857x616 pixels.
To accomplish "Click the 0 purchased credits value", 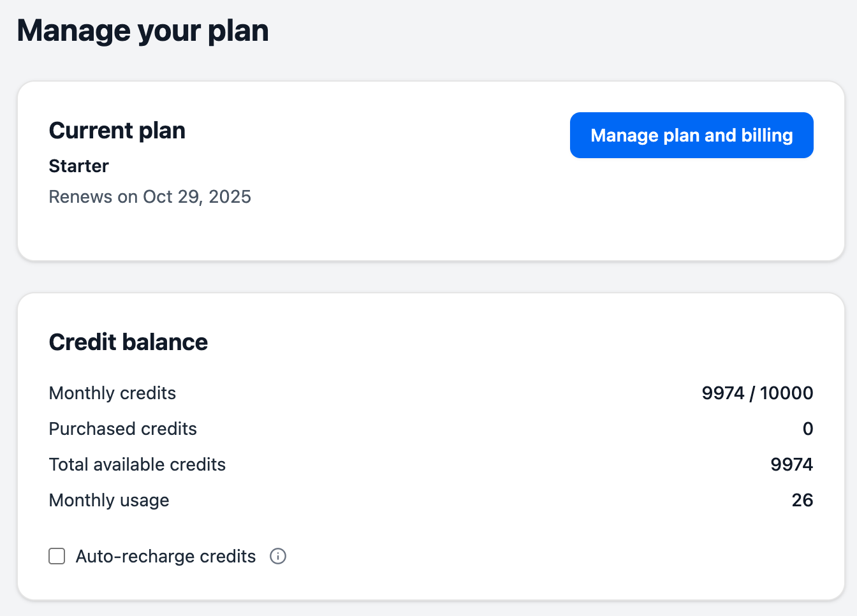I will click(809, 429).
